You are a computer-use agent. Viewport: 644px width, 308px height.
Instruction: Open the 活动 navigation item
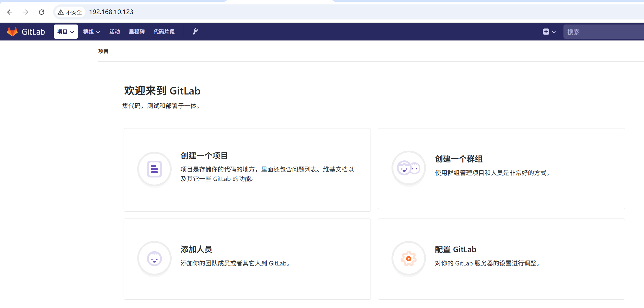pyautogui.click(x=114, y=32)
